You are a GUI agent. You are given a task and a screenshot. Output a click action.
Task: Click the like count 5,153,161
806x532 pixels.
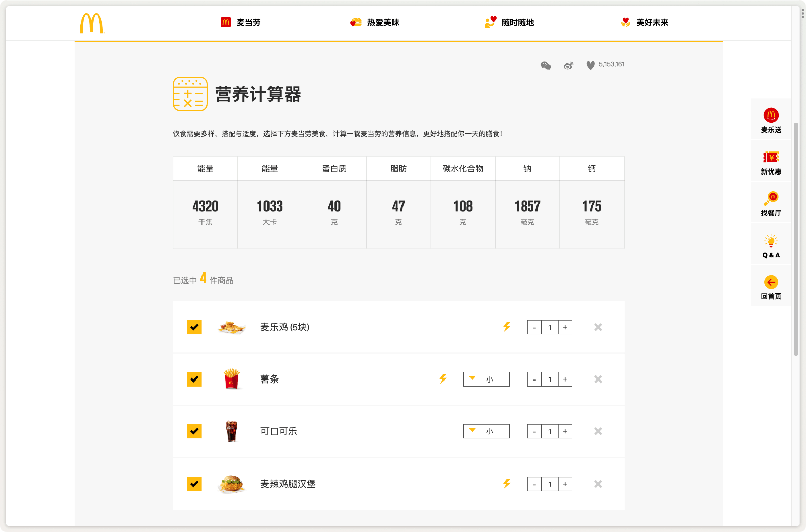pos(612,64)
